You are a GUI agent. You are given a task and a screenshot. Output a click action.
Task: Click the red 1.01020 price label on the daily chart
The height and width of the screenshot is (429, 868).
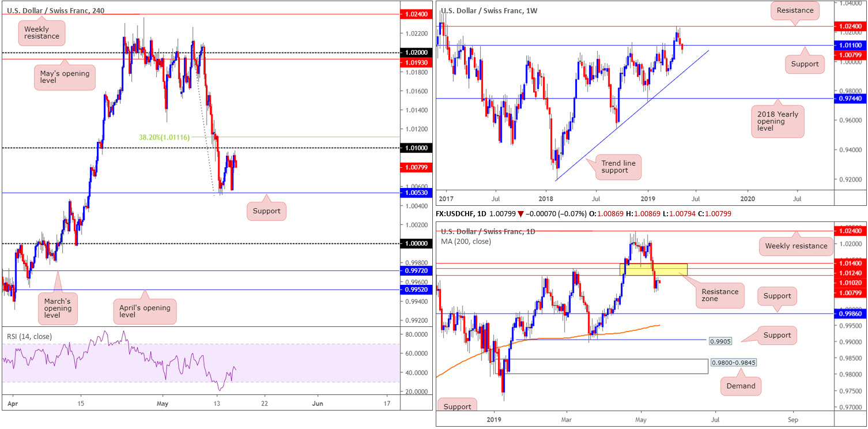(x=851, y=283)
